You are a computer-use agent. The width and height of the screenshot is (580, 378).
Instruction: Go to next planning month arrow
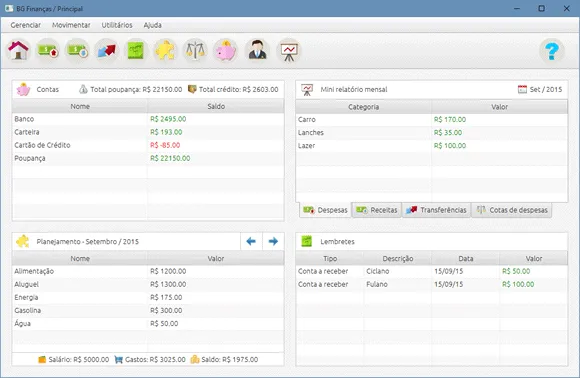click(x=273, y=242)
